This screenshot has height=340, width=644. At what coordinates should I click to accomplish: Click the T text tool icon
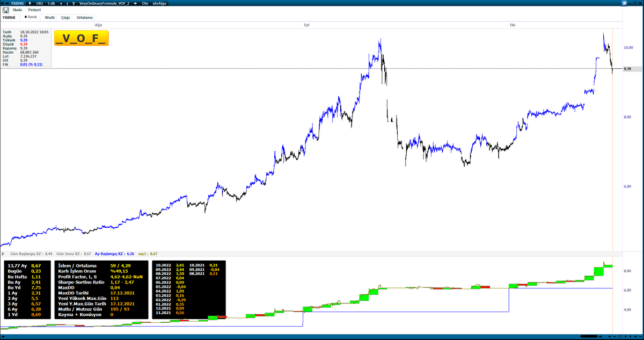pos(74,3)
